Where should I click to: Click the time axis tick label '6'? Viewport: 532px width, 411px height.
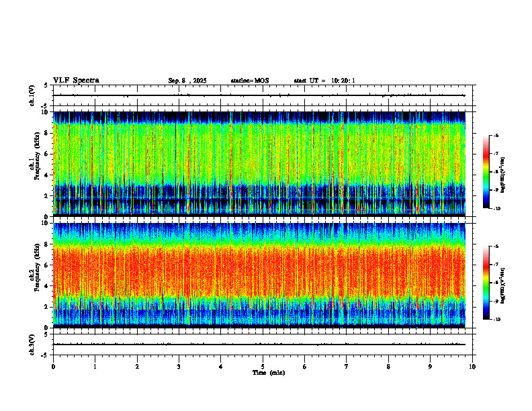click(x=305, y=367)
